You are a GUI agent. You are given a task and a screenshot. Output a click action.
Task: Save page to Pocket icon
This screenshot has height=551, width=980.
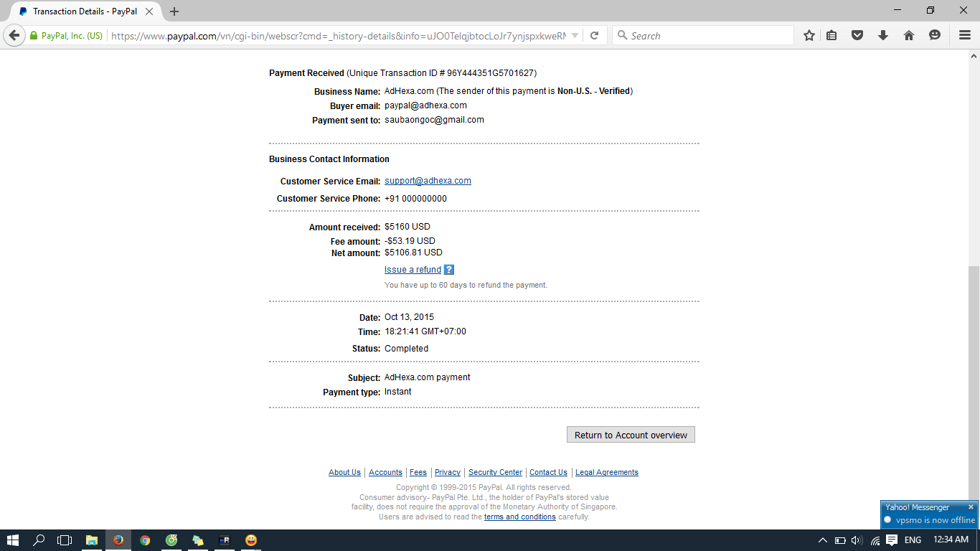pos(857,35)
